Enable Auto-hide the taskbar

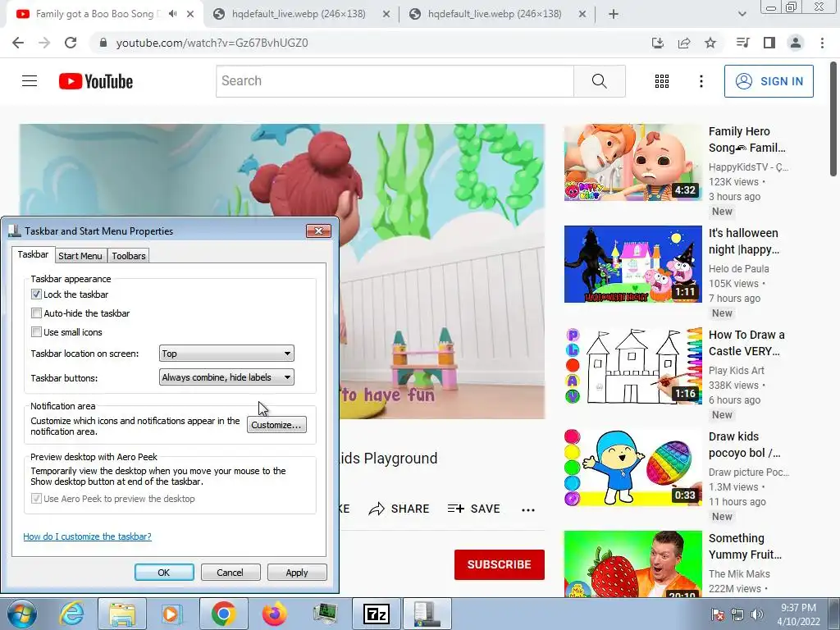(x=36, y=313)
